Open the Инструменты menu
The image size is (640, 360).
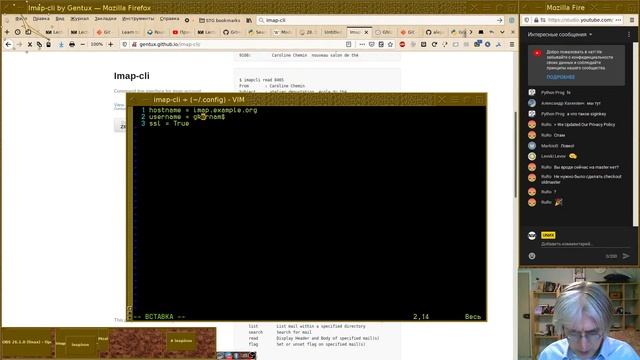(x=138, y=19)
